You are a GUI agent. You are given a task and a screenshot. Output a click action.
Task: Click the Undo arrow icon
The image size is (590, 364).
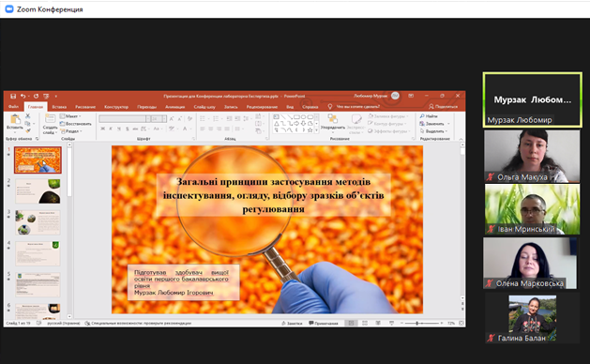23,97
